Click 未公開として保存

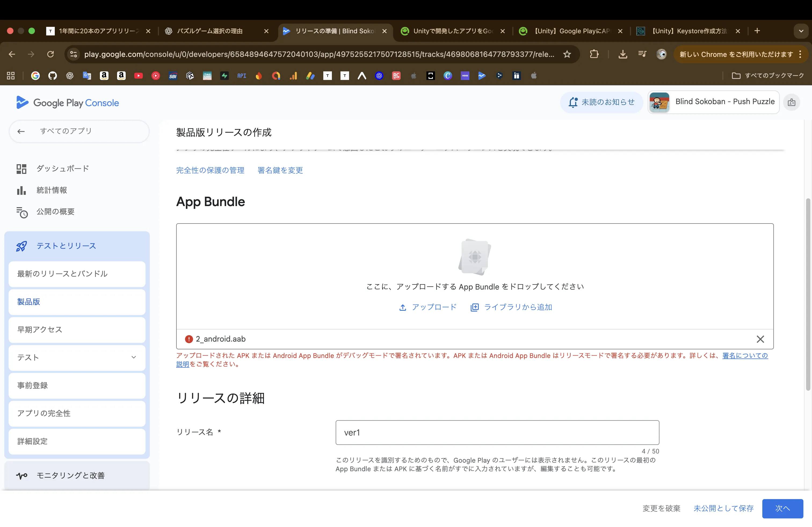click(723, 508)
